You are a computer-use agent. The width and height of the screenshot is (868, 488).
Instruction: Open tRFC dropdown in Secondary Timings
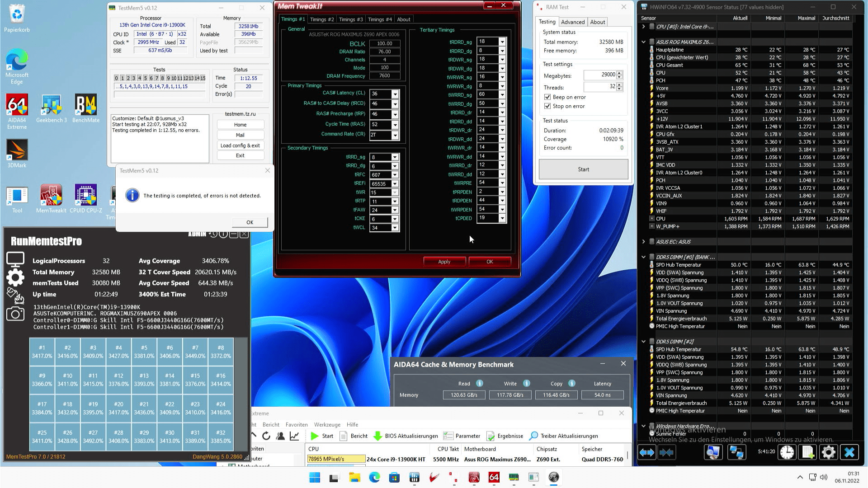coord(395,175)
